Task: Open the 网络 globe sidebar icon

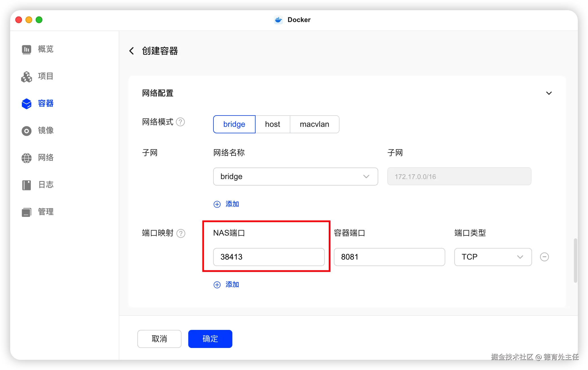Action: (27, 158)
